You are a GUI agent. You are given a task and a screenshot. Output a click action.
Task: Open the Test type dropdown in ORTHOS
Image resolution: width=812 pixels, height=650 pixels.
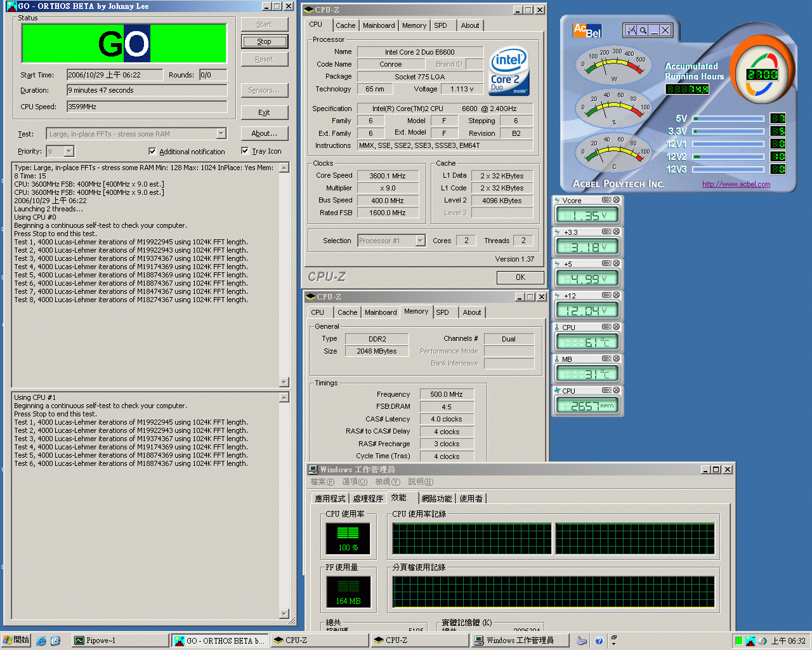pos(221,134)
